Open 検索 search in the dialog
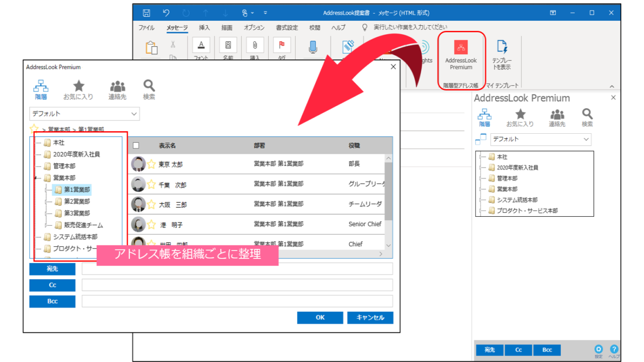Viewport: 644px width, 362px height. [149, 90]
